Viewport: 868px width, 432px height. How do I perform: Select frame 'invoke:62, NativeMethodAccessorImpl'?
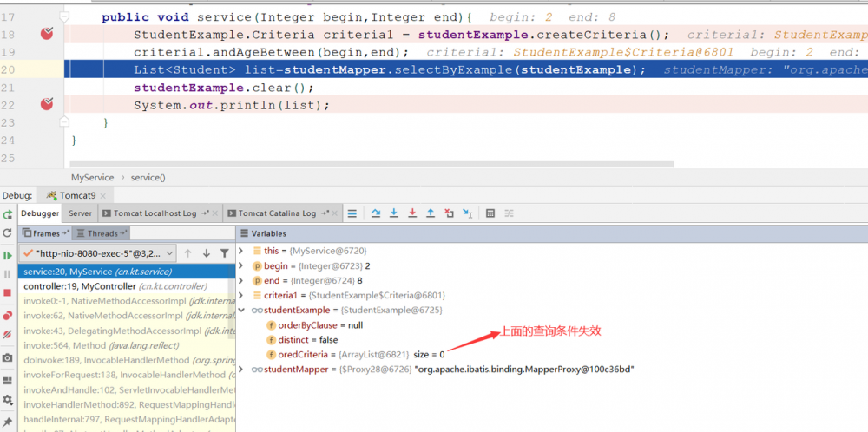pos(127,316)
